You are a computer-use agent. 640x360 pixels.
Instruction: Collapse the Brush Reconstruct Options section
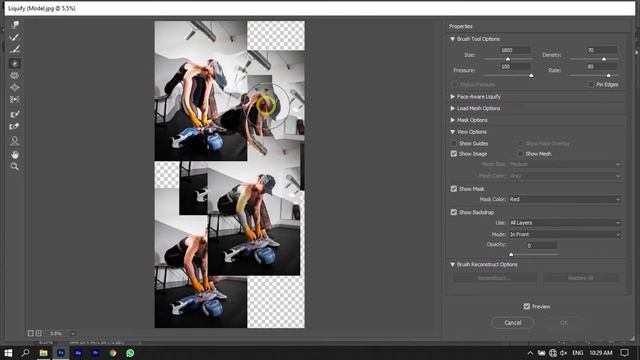point(452,265)
